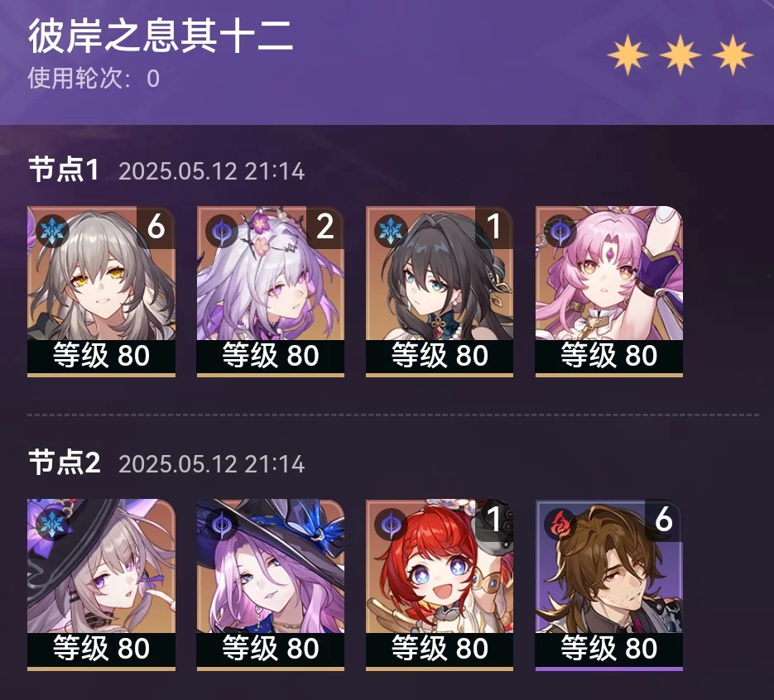The height and width of the screenshot is (700, 774).
Task: Click the Quantum icon on pink-haired character
Action: click(560, 230)
